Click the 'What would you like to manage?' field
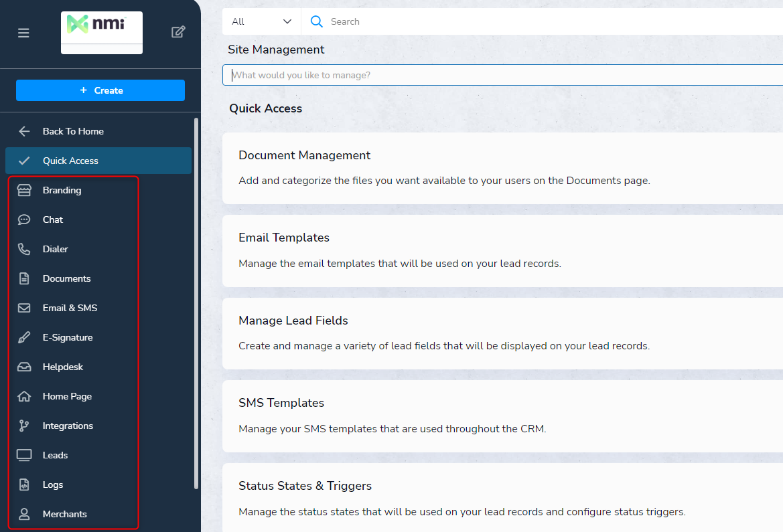The height and width of the screenshot is (532, 783). click(x=503, y=75)
